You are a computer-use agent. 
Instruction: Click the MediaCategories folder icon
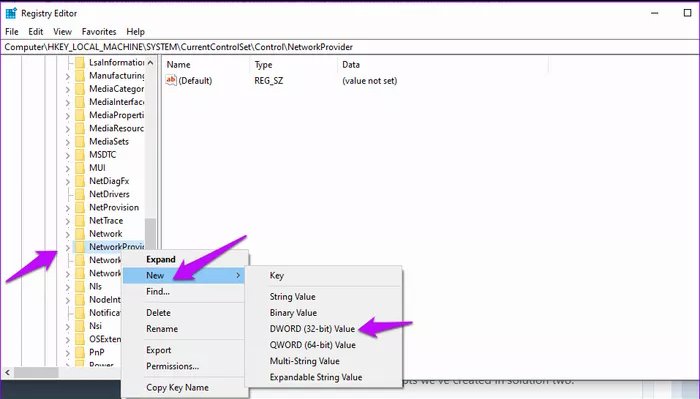tap(80, 89)
